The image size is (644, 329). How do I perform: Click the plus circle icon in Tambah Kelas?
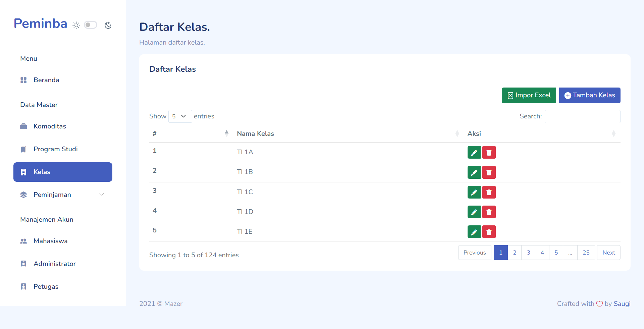[x=568, y=96]
